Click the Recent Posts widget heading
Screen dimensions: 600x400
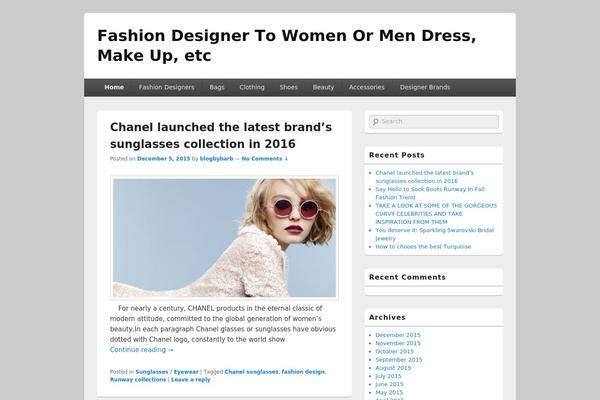point(397,155)
